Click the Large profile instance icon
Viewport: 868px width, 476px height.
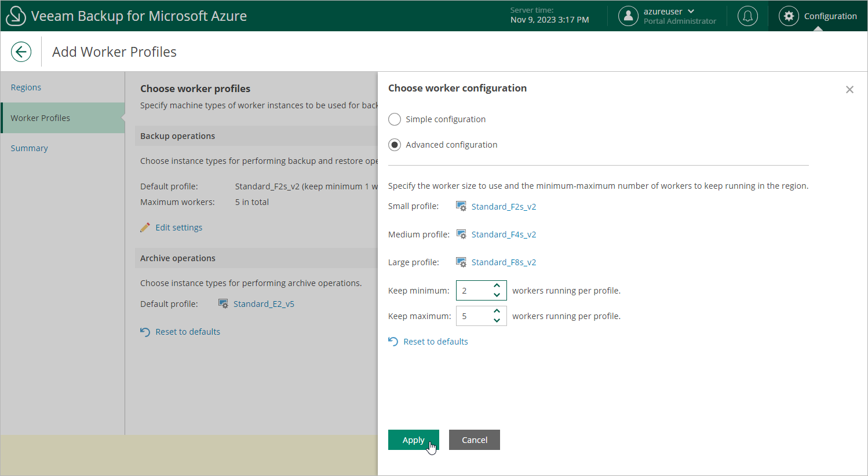[x=461, y=262]
